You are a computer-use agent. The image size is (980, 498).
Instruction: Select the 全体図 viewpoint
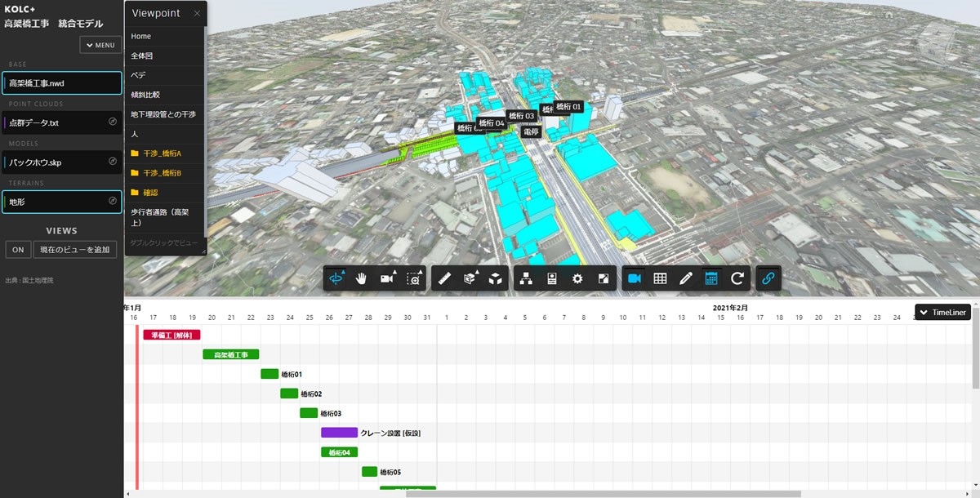click(x=142, y=56)
